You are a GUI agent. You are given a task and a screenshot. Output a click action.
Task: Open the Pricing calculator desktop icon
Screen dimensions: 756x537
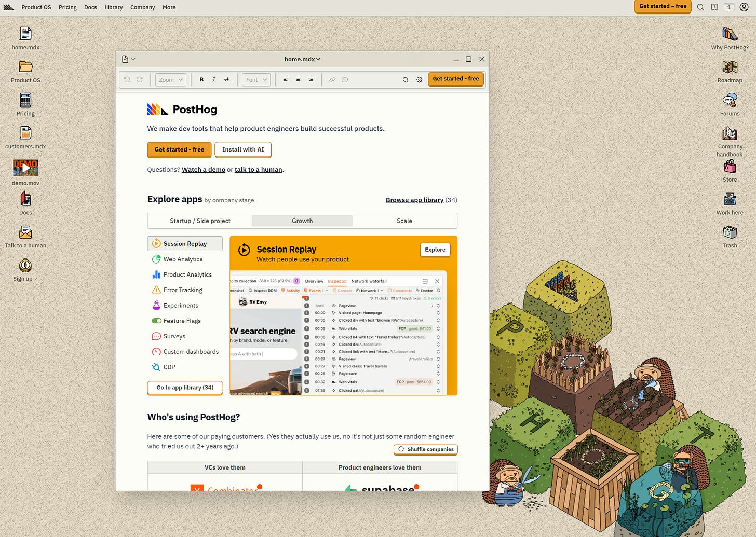click(25, 100)
